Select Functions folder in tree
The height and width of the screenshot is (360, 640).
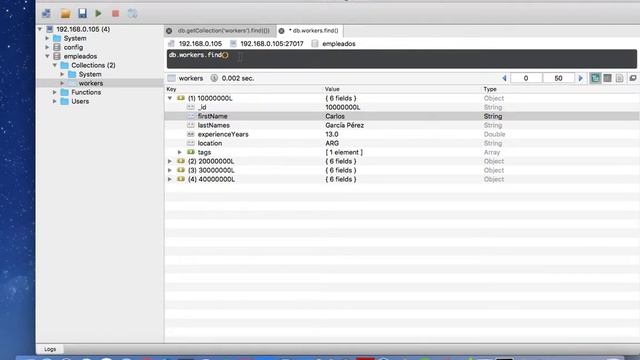86,92
